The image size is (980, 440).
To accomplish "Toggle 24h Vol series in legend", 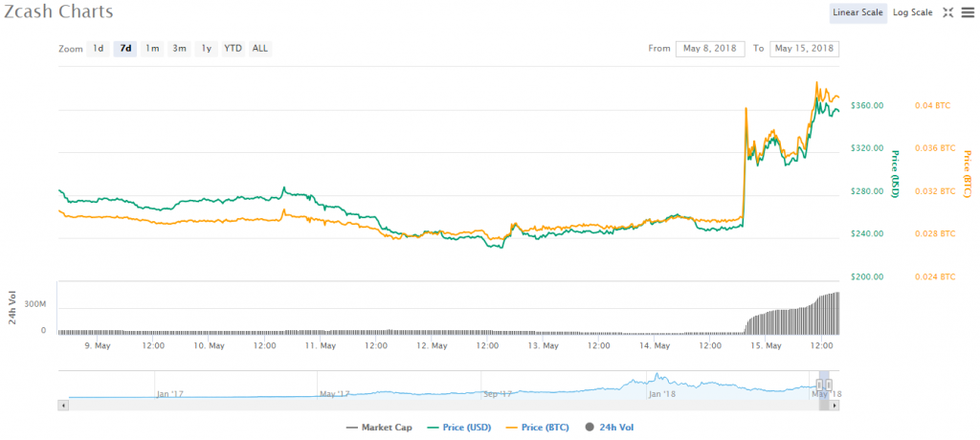I will 612,428.
